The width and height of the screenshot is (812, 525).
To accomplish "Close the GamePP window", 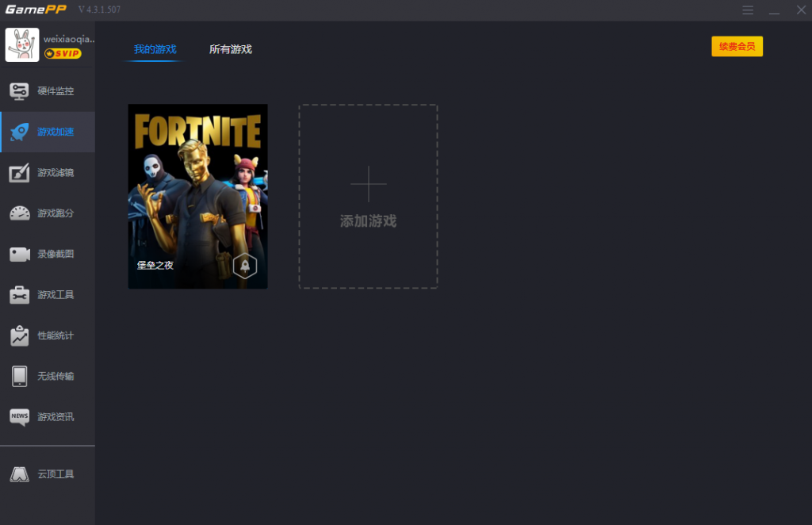I will click(801, 10).
